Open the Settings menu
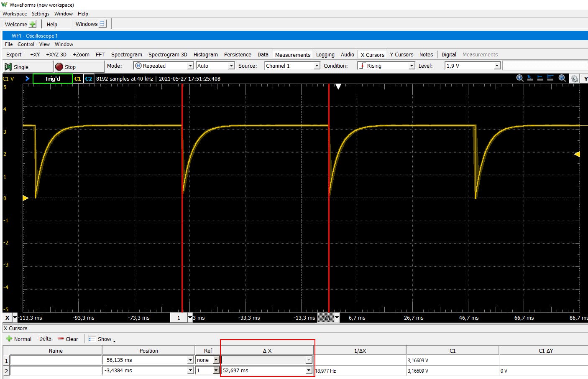 pyautogui.click(x=41, y=14)
